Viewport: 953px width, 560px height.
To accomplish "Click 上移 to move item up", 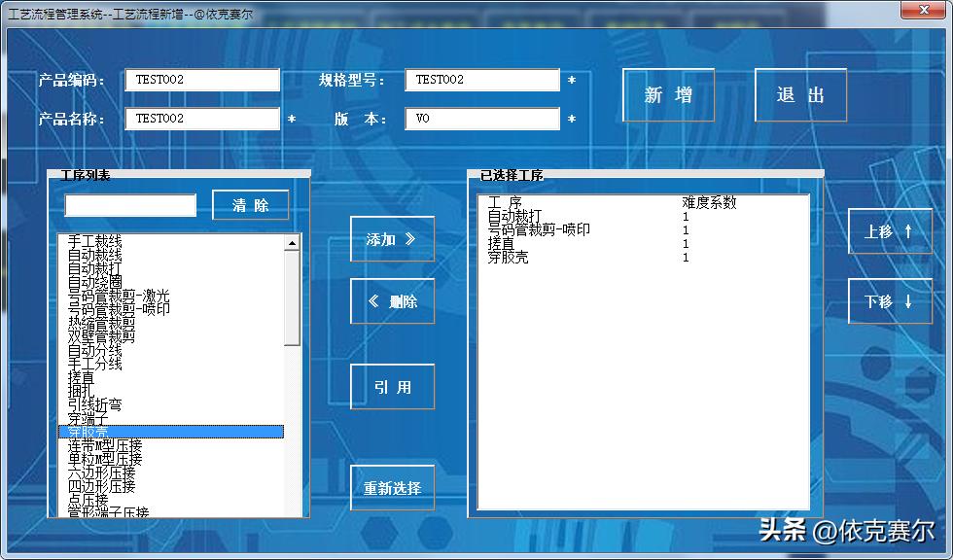I will 889,231.
